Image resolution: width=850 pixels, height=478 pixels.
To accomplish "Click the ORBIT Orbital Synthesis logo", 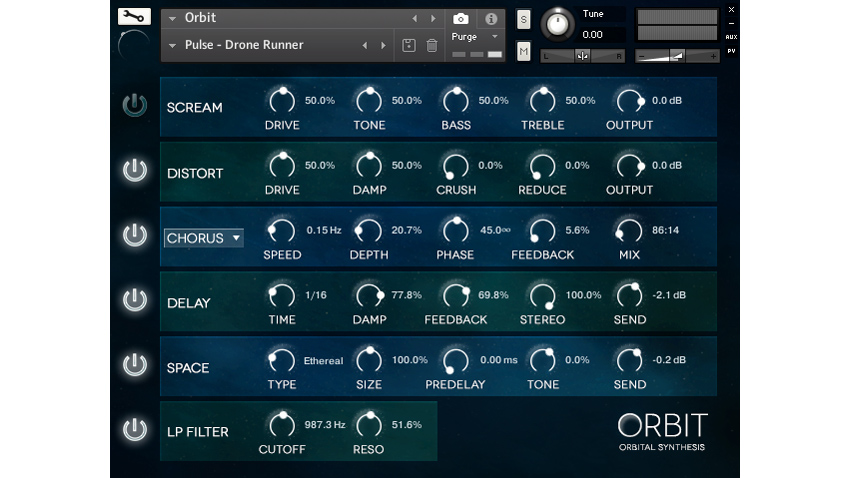I will pos(662,432).
